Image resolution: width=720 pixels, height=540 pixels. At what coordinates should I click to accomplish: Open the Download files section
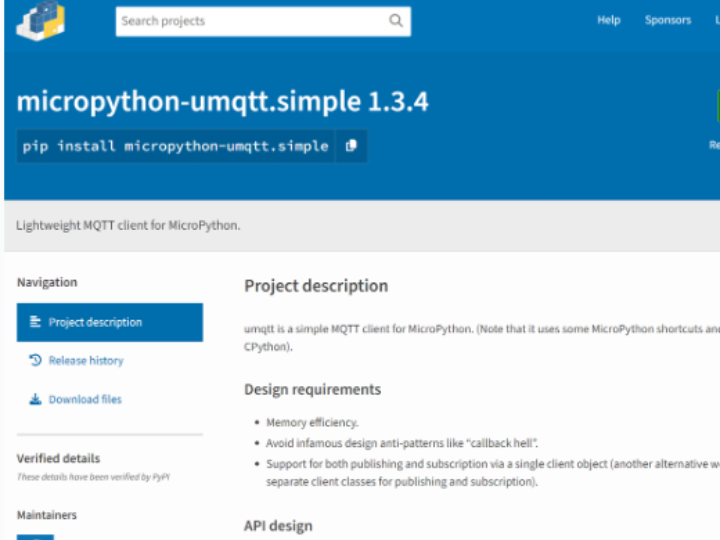[x=85, y=399]
